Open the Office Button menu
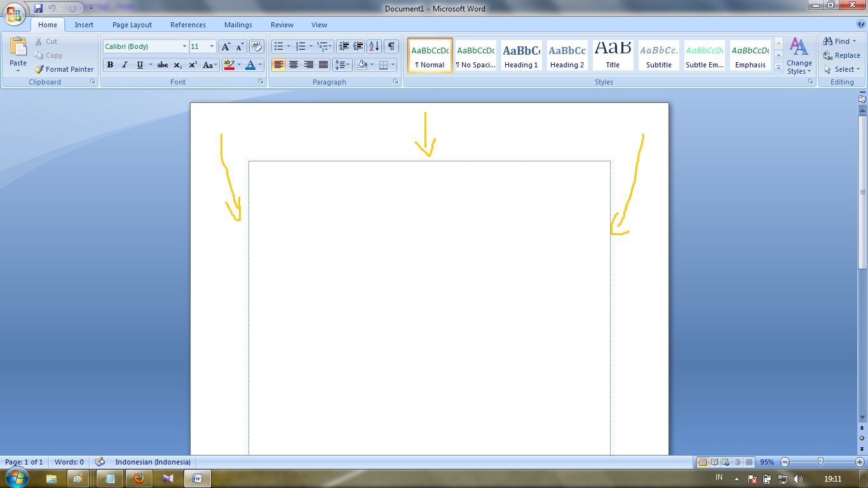This screenshot has height=488, width=868. (14, 14)
